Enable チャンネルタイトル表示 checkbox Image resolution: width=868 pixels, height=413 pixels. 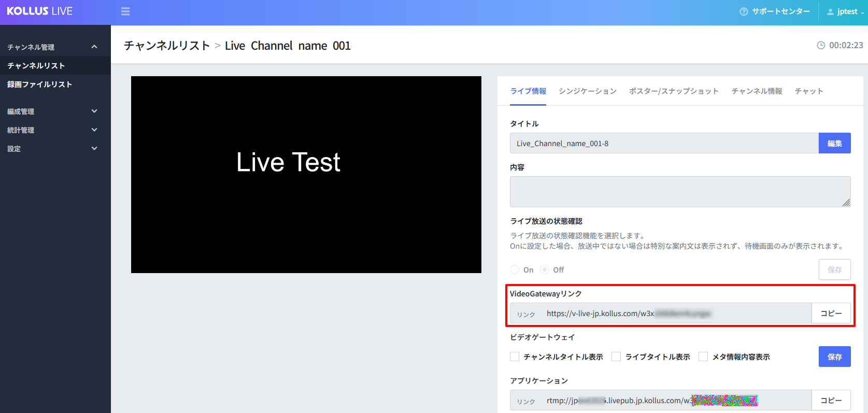click(515, 357)
